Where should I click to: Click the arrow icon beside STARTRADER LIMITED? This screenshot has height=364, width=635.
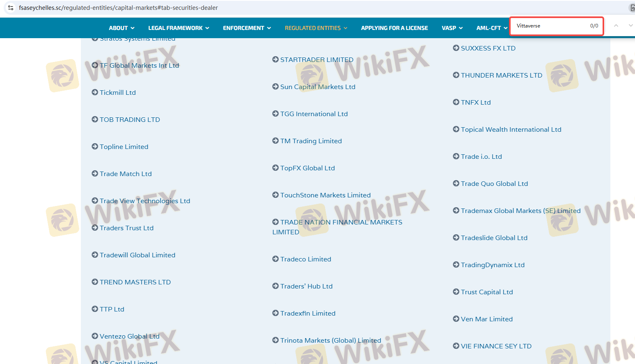275,60
